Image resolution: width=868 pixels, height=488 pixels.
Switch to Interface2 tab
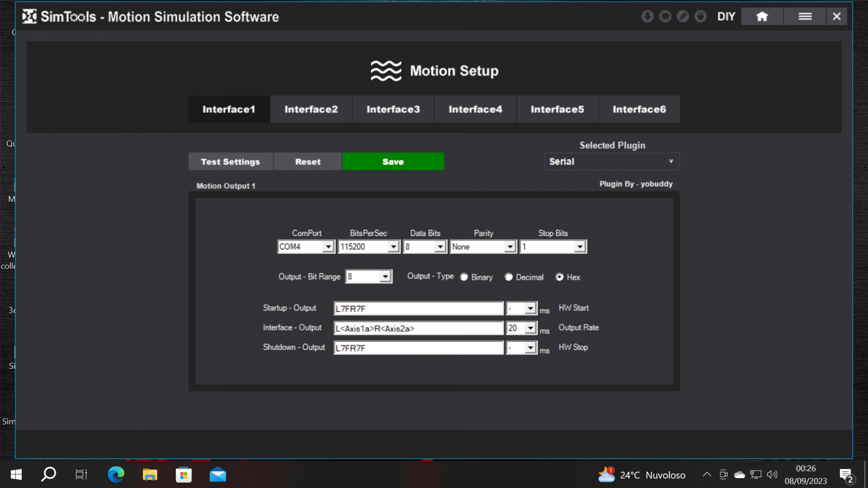tap(311, 110)
